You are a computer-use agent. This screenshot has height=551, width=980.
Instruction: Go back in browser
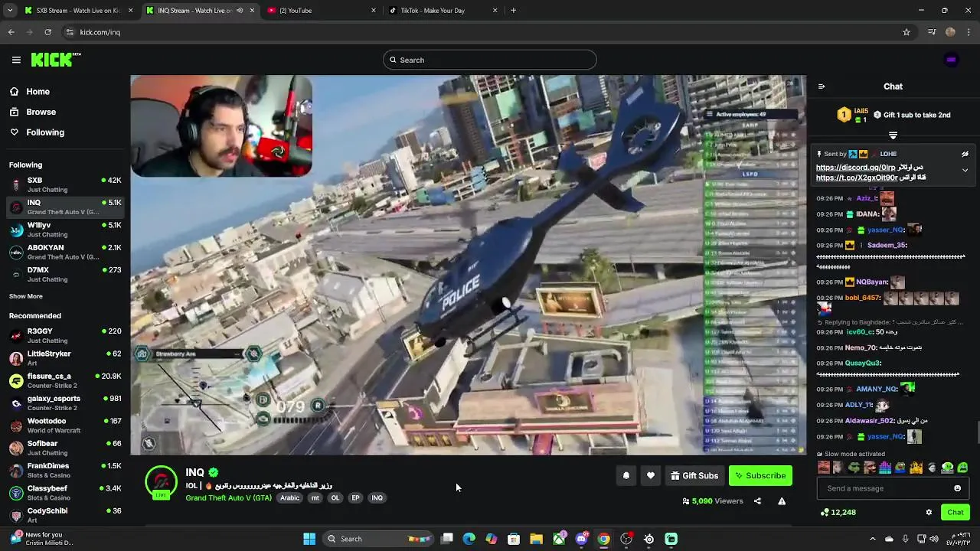pos(11,32)
